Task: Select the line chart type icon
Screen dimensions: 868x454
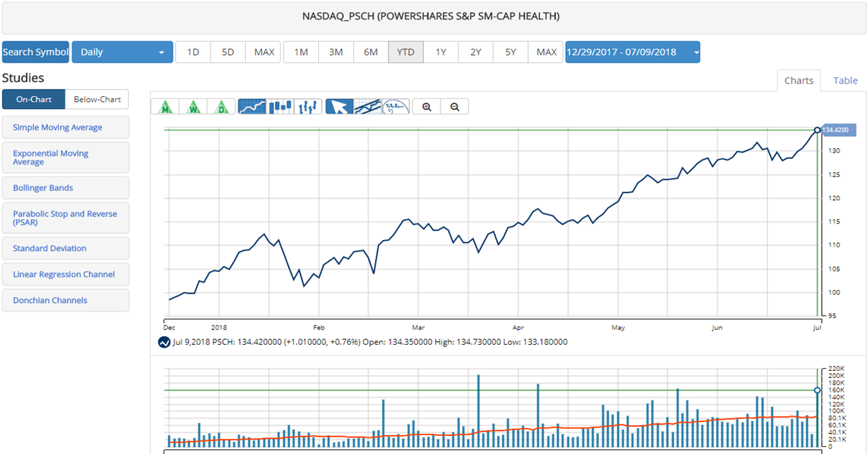Action: (251, 106)
